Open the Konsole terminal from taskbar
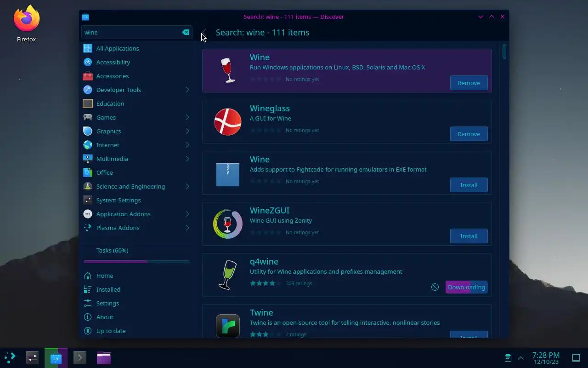The image size is (588, 368). 80,357
